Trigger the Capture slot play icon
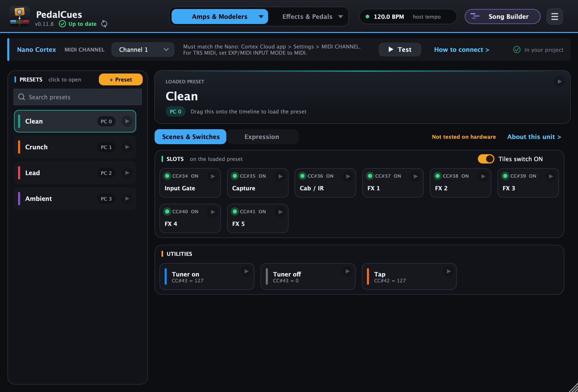The image size is (578, 392). [280, 176]
